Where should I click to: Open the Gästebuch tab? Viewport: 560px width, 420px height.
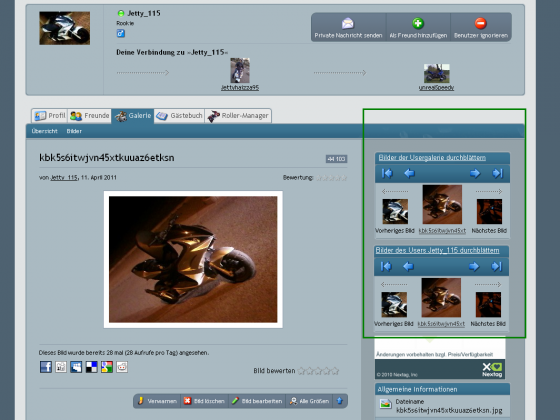179,116
